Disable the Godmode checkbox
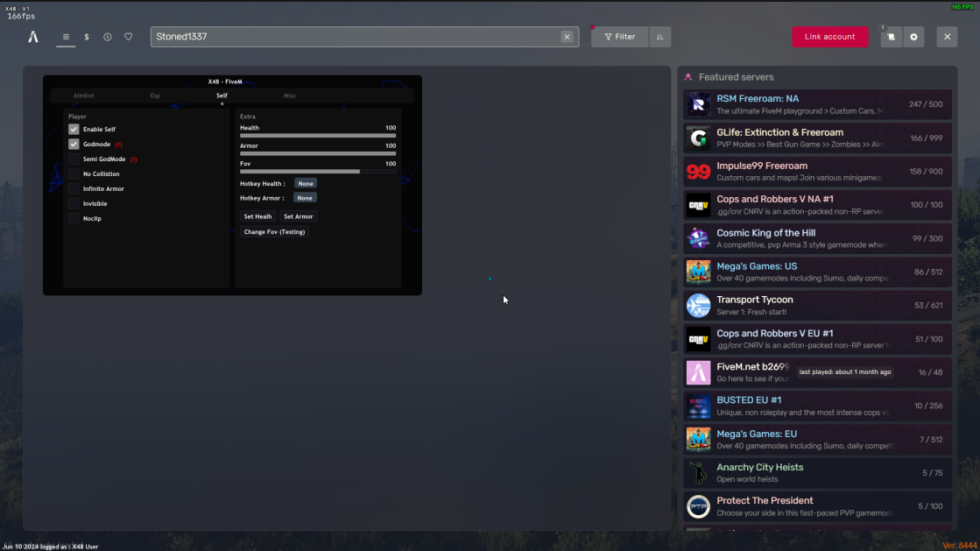Viewport: 980px width, 551px height. (x=74, y=143)
